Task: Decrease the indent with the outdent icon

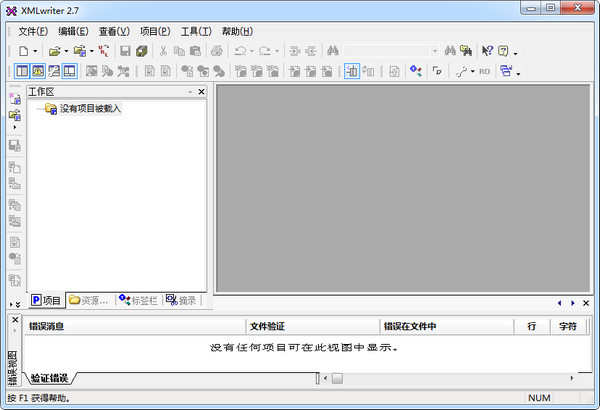Action: (x=311, y=51)
